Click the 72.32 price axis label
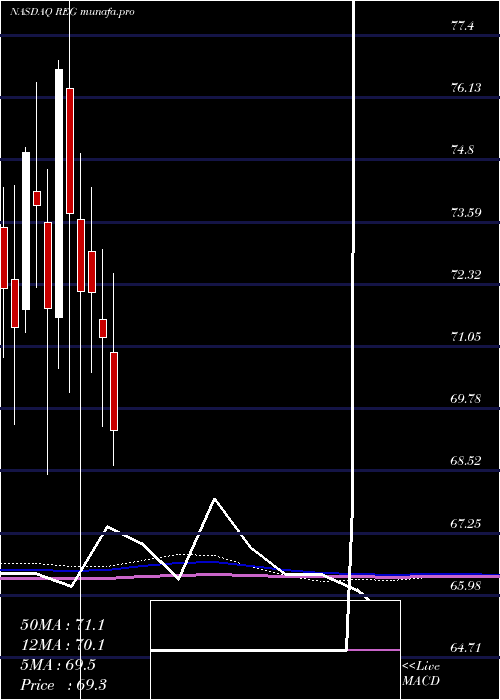Image resolution: width=500 pixels, height=700 pixels. (466, 275)
